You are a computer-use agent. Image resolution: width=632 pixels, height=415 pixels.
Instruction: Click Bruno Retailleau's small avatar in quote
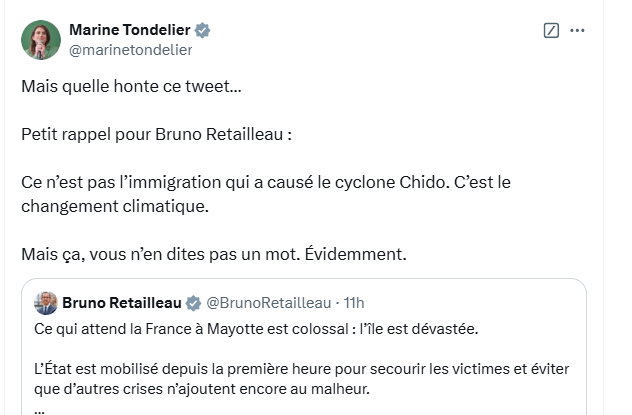(x=45, y=303)
